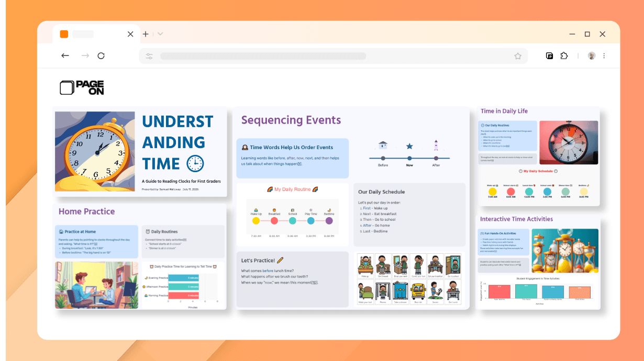Viewport: 644px width, 361px height.
Task: Open the three-dot browser menu
Action: coord(604,56)
